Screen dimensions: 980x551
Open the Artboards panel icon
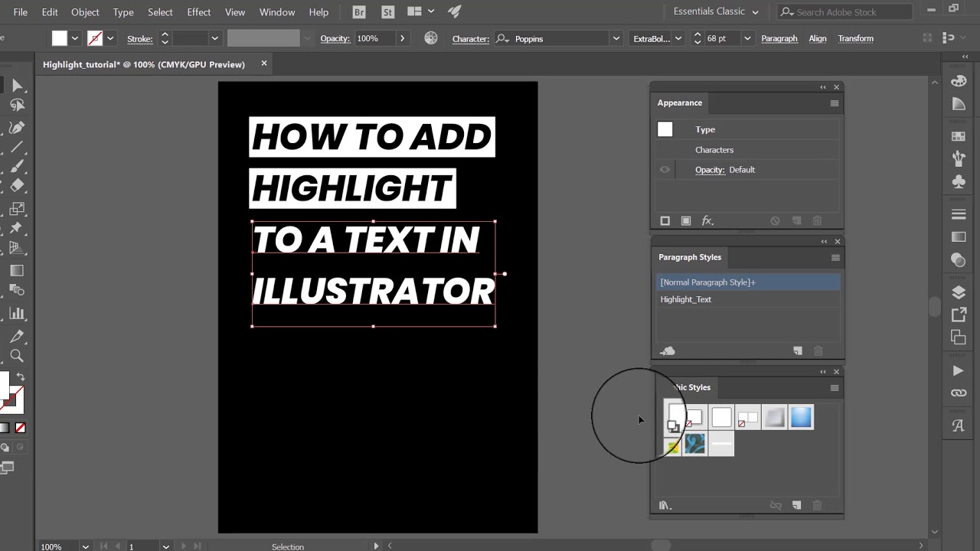click(x=959, y=337)
